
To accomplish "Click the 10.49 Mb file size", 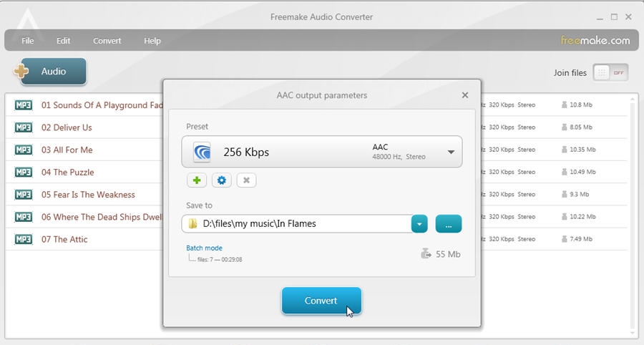I will 582,172.
